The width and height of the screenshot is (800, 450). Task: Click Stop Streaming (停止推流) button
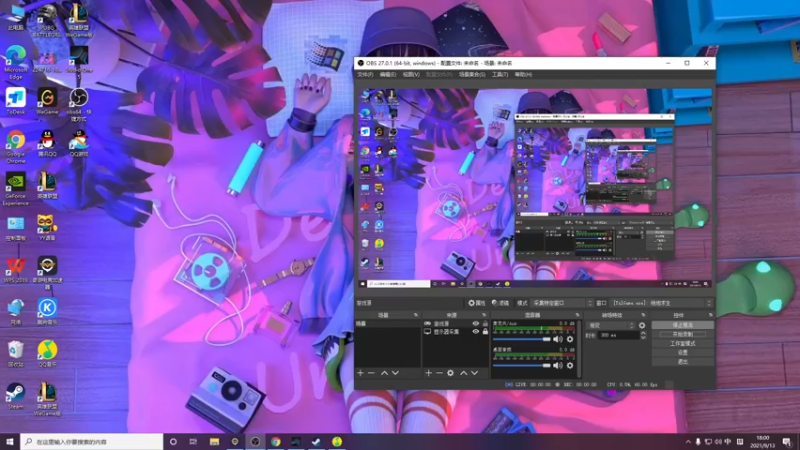tap(683, 325)
